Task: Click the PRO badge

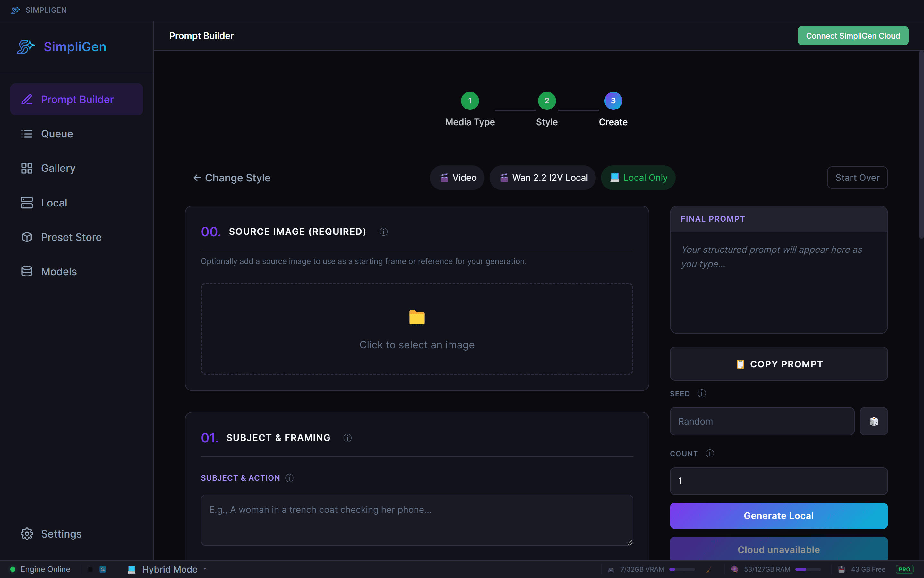Action: (904, 569)
